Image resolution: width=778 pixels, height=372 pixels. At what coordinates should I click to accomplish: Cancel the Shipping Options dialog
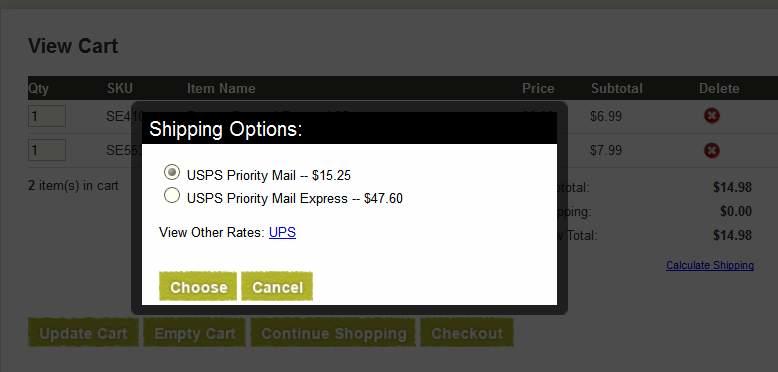coord(277,287)
